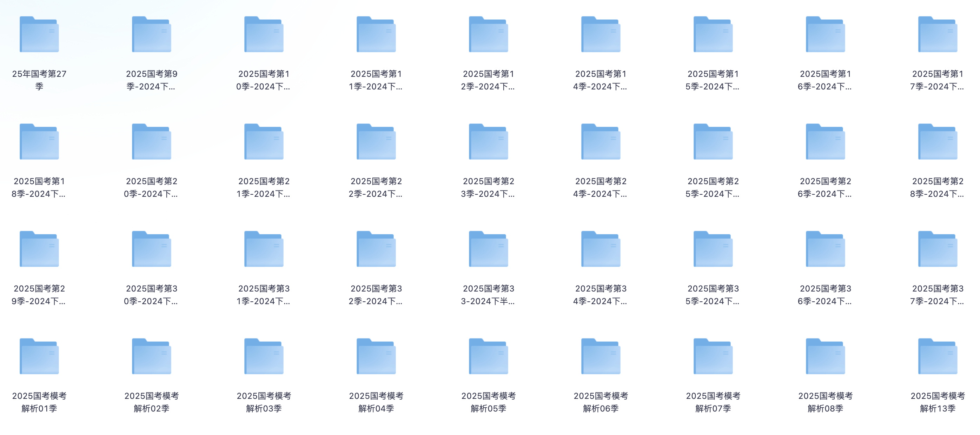Open the 2025国考第11季 folder icon
This screenshot has height=435, width=980.
tap(376, 34)
